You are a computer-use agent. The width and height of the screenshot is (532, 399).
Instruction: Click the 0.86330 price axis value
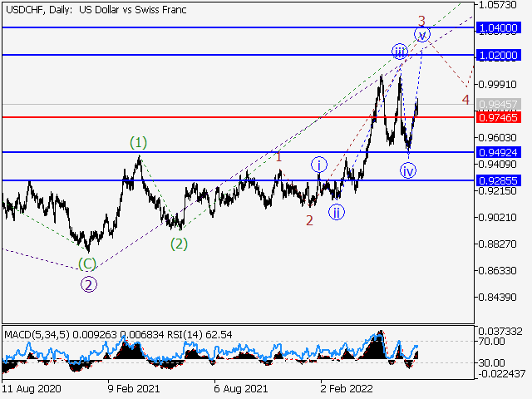[x=497, y=270]
